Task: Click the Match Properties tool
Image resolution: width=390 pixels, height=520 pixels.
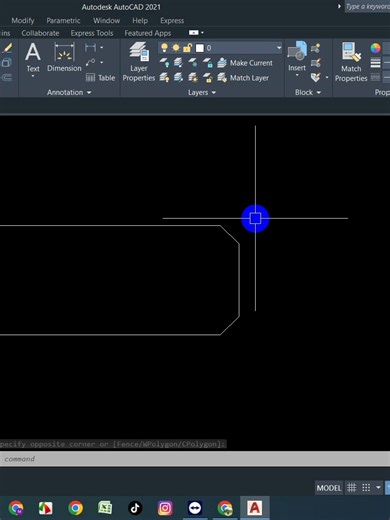Action: [351, 62]
